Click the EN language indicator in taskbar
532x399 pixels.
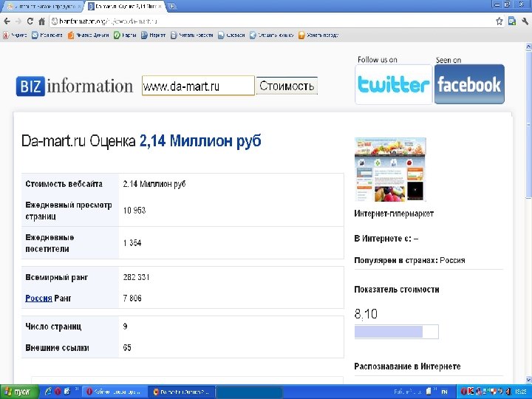tap(445, 392)
